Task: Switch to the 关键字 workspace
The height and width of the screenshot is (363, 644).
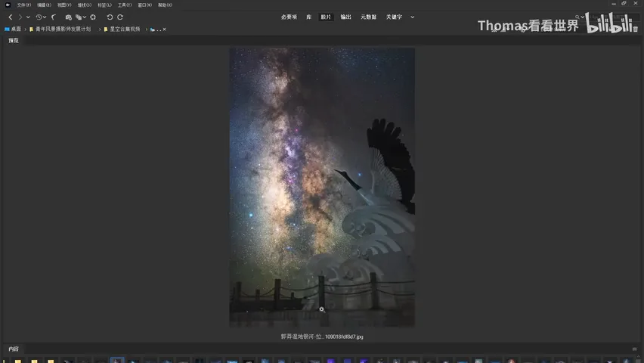Action: pyautogui.click(x=394, y=17)
